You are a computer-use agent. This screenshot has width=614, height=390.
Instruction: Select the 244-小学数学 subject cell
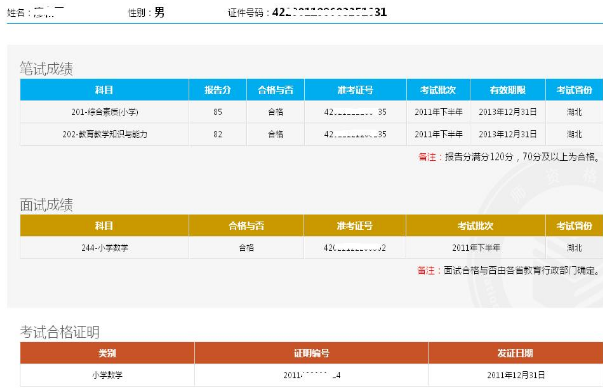point(105,248)
